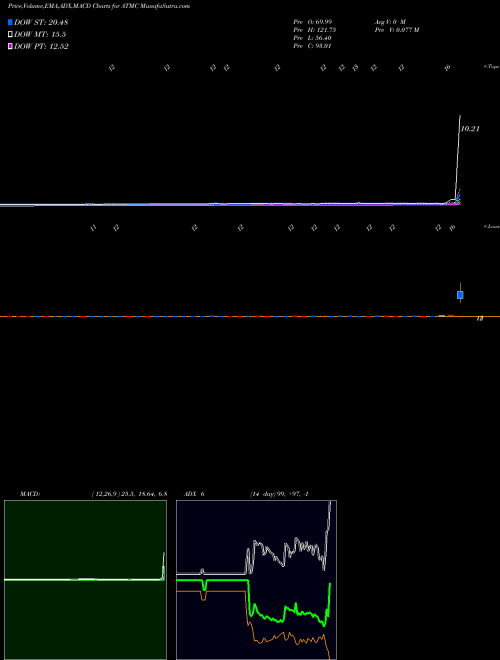Click the blue candlestick at chart's right end

460,294
